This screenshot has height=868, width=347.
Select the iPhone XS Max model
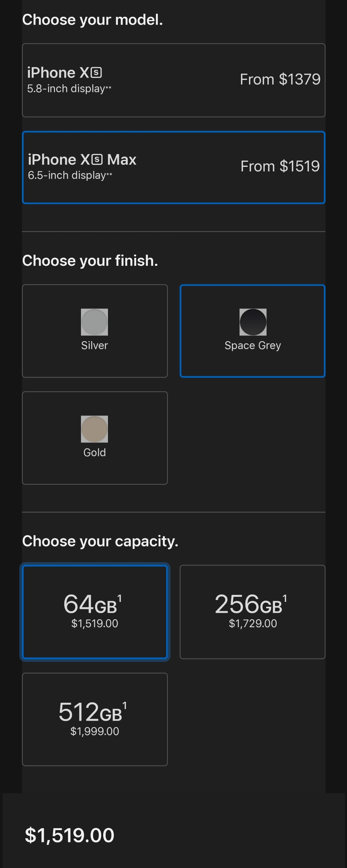(x=173, y=168)
